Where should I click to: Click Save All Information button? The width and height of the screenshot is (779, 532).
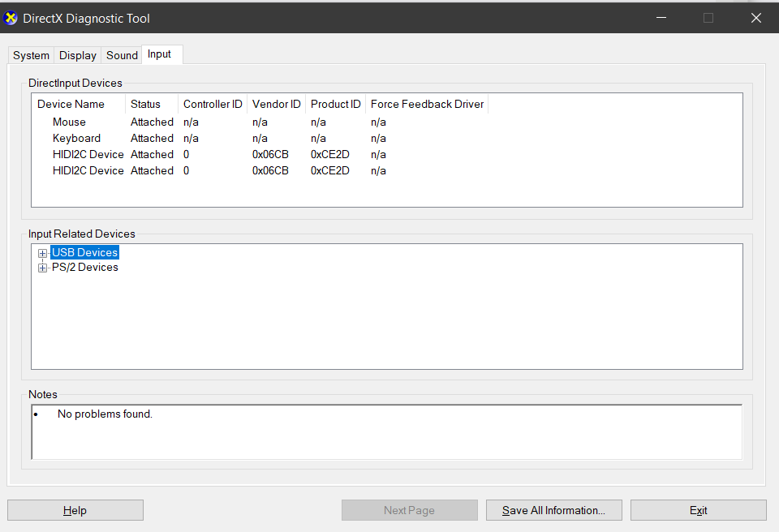pyautogui.click(x=553, y=510)
